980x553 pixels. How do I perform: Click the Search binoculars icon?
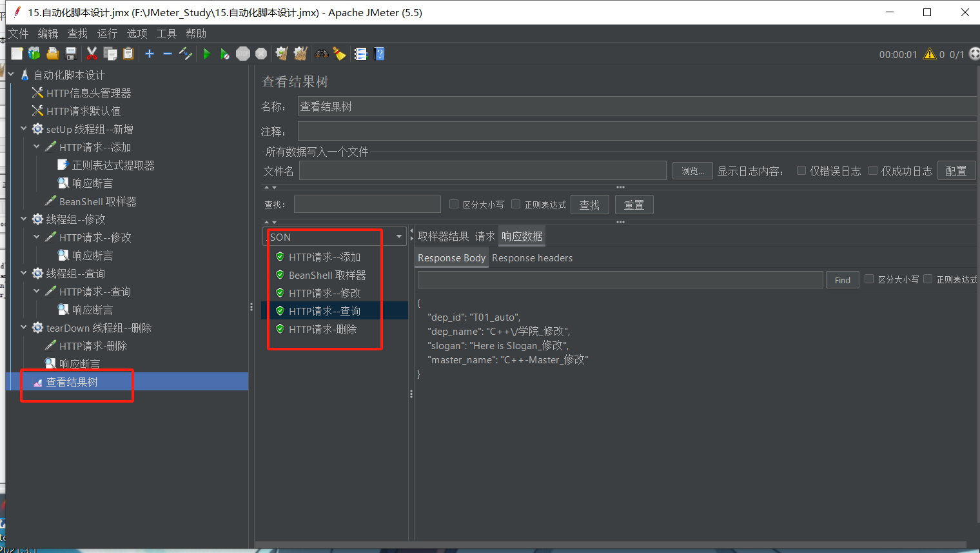coord(321,54)
